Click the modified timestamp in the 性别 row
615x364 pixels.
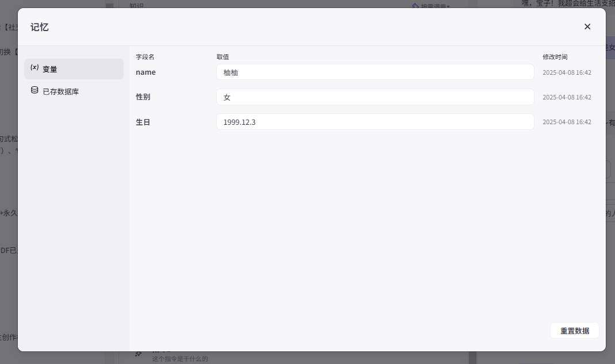[x=567, y=98]
